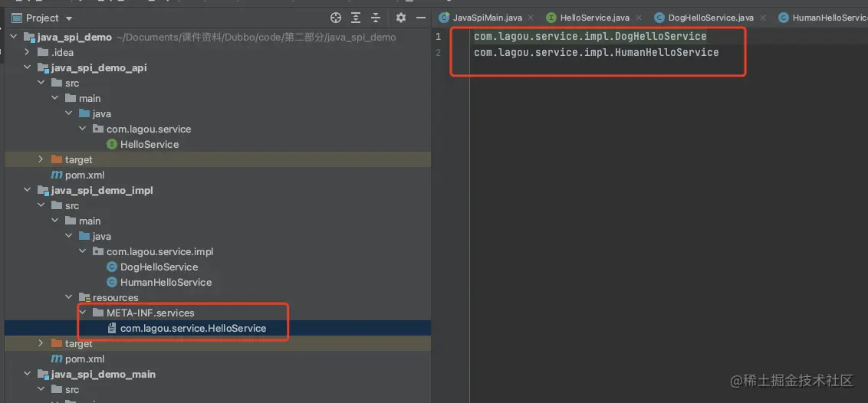
Task: Click orange target folder icon under java_spi_demo_api
Action: (x=57, y=160)
